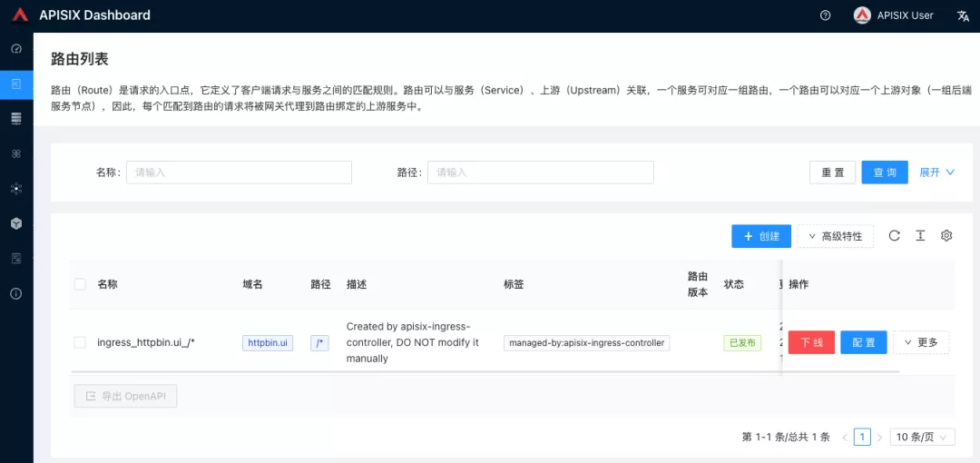Click the 操作 column header
Image resolution: width=980 pixels, height=463 pixels.
pyautogui.click(x=799, y=284)
